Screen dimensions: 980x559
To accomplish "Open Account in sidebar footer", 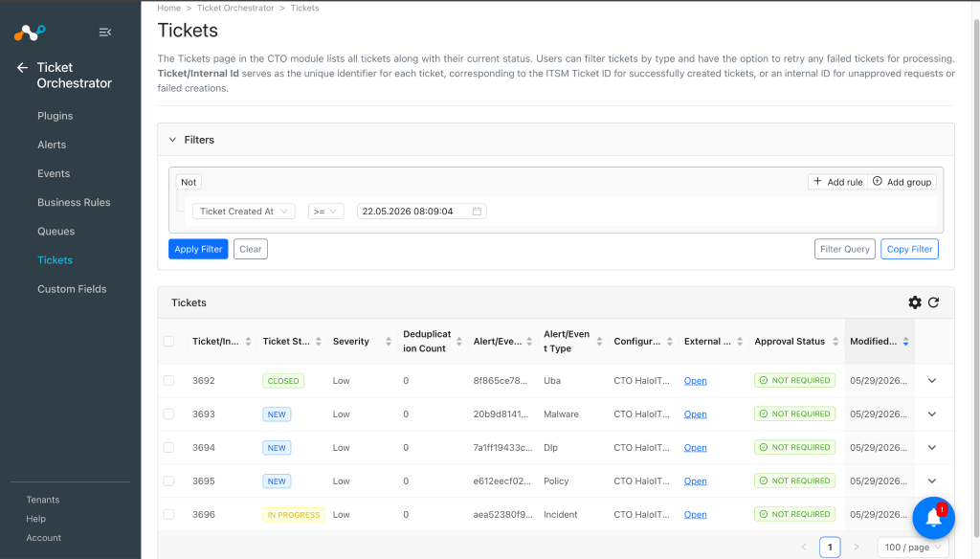I will tap(44, 538).
